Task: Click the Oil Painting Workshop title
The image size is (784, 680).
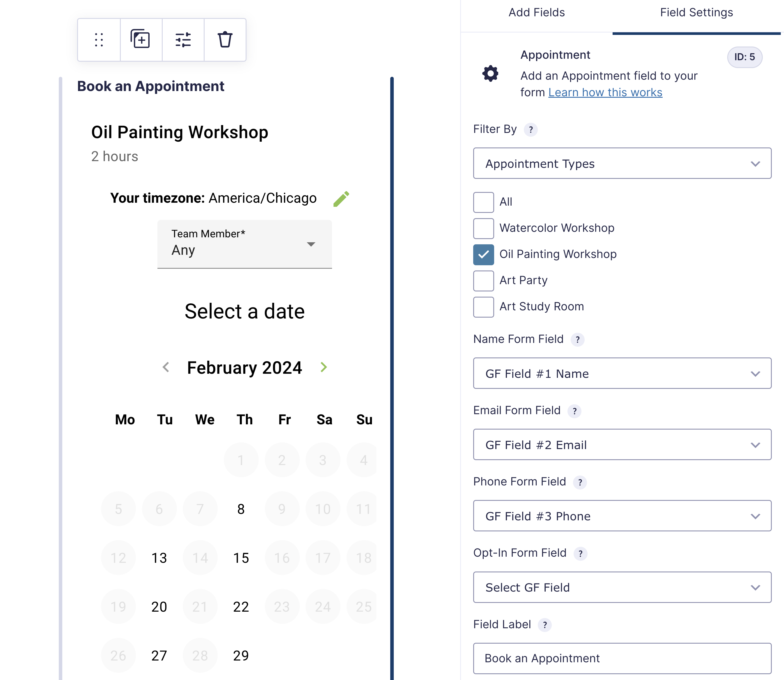Action: click(180, 132)
